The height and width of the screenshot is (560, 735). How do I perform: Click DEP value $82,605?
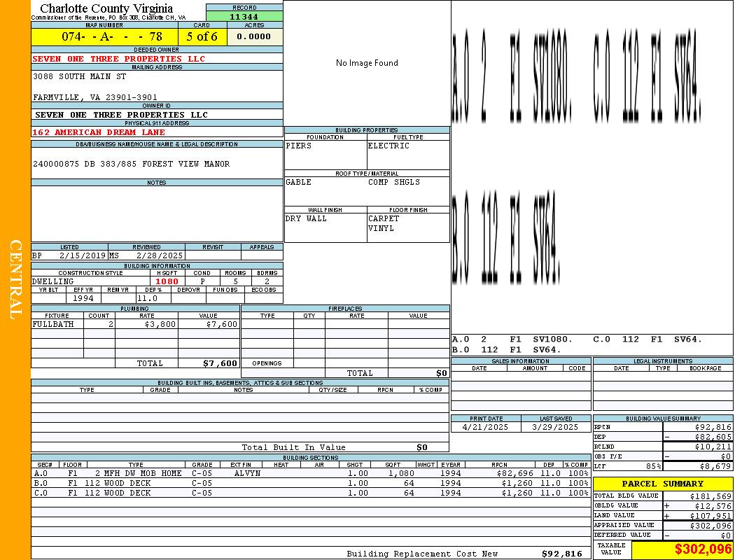pyautogui.click(x=713, y=437)
